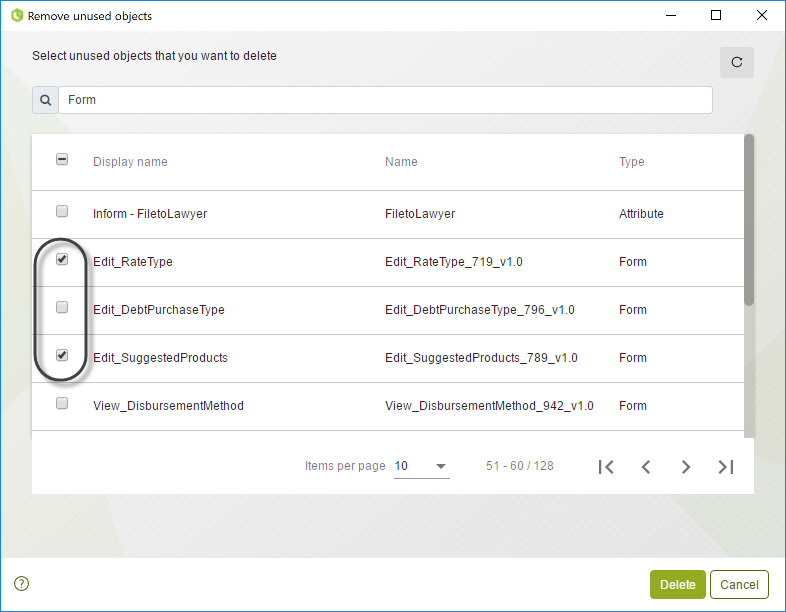Open the Items per page dropdown

pyautogui.click(x=422, y=466)
